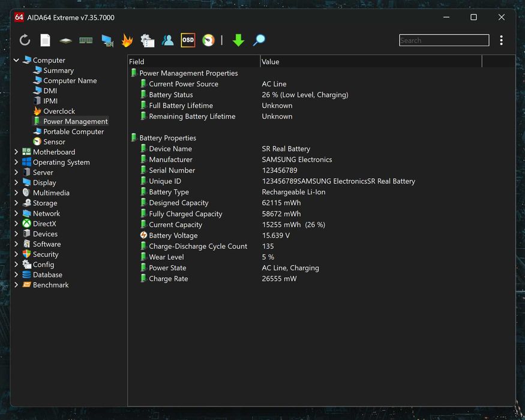
Task: Expand the Config tree node arrow
Action: [16, 264]
